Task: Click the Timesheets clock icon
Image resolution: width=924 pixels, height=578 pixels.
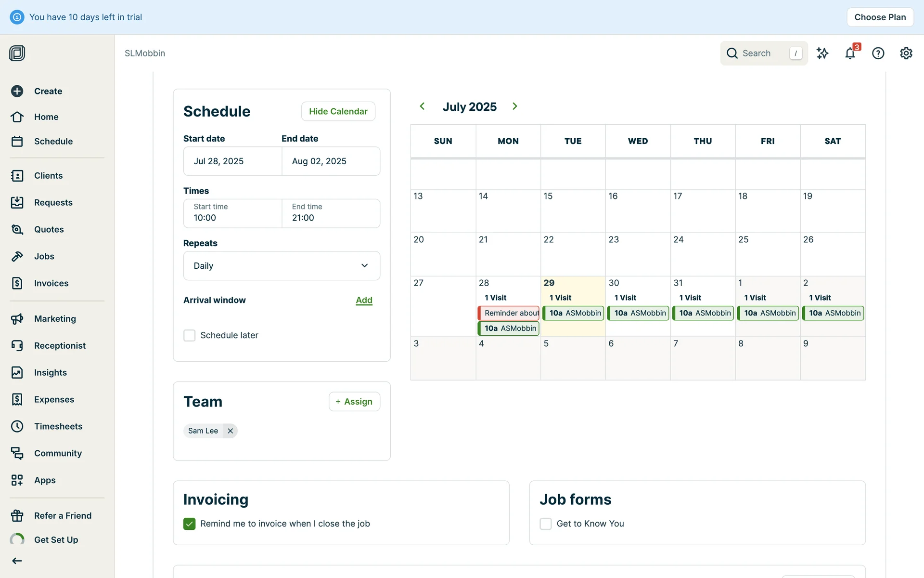Action: 17,426
